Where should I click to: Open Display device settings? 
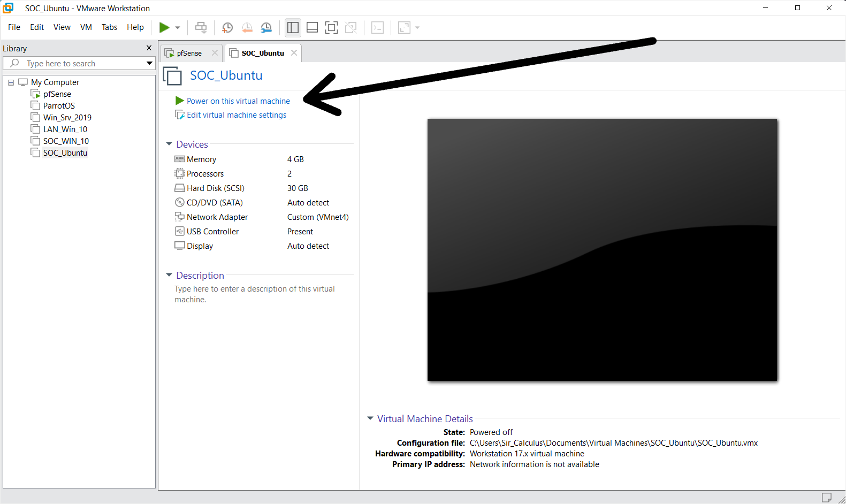coord(200,246)
